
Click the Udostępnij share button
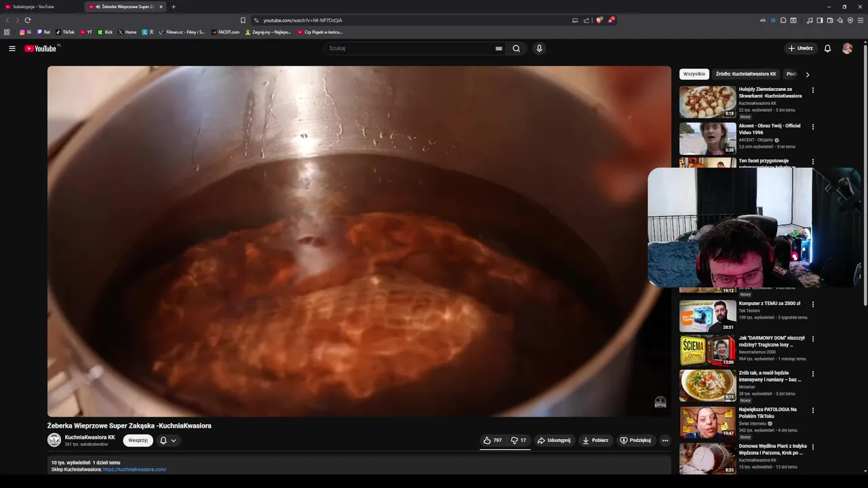point(554,440)
